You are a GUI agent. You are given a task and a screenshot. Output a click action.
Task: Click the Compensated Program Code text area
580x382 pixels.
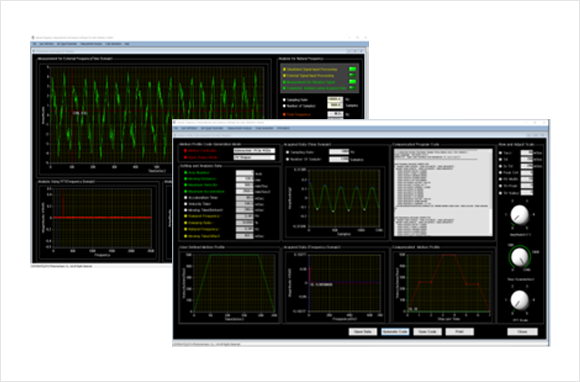pos(443,192)
